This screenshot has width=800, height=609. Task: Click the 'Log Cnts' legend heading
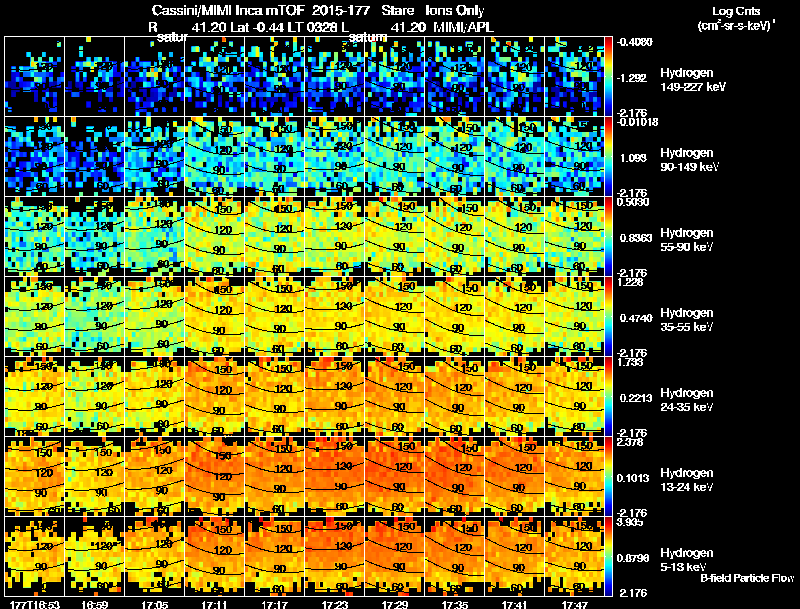(736, 11)
